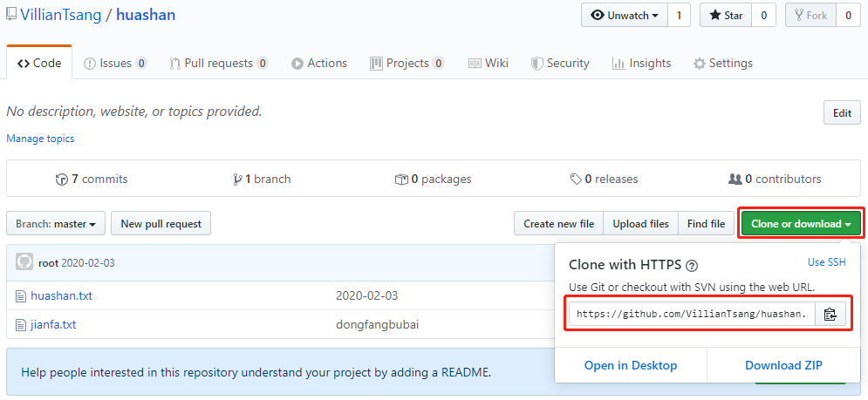This screenshot has width=868, height=400.
Task: Click file icon next to jianfa.txt
Action: [21, 325]
